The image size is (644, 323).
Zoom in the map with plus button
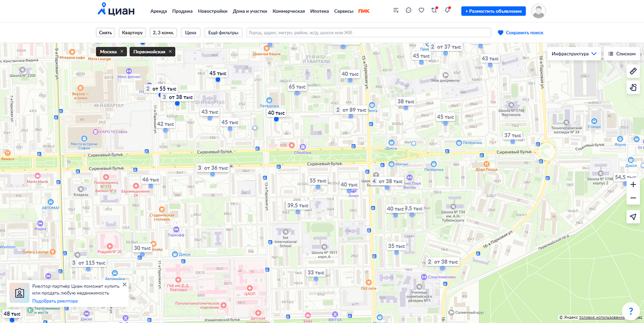633,184
